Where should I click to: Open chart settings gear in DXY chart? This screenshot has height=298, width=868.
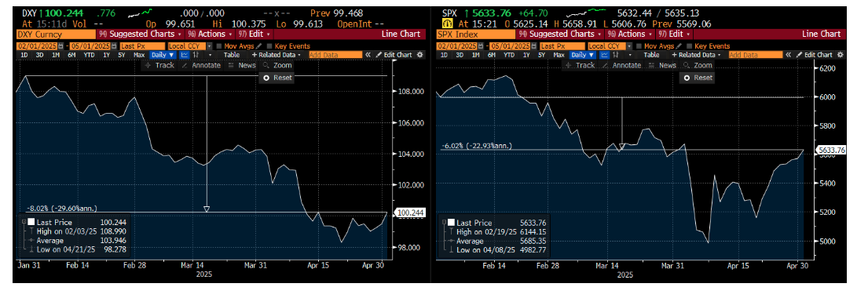pos(419,55)
